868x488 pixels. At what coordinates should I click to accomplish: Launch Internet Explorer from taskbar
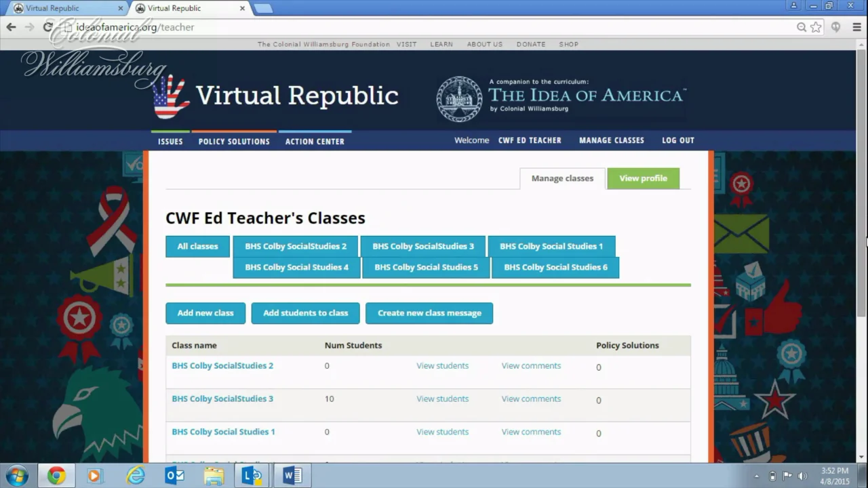point(136,476)
